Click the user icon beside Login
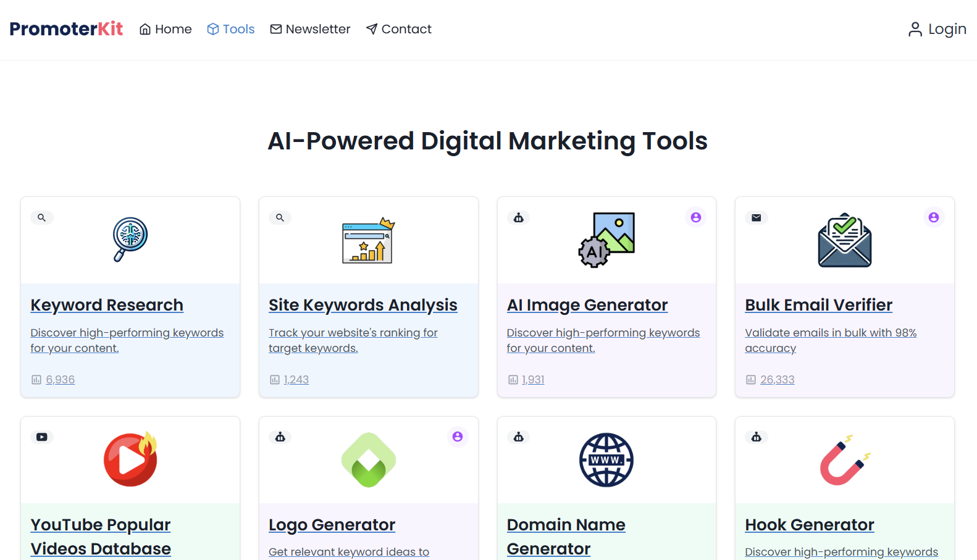The height and width of the screenshot is (560, 977). coord(915,29)
